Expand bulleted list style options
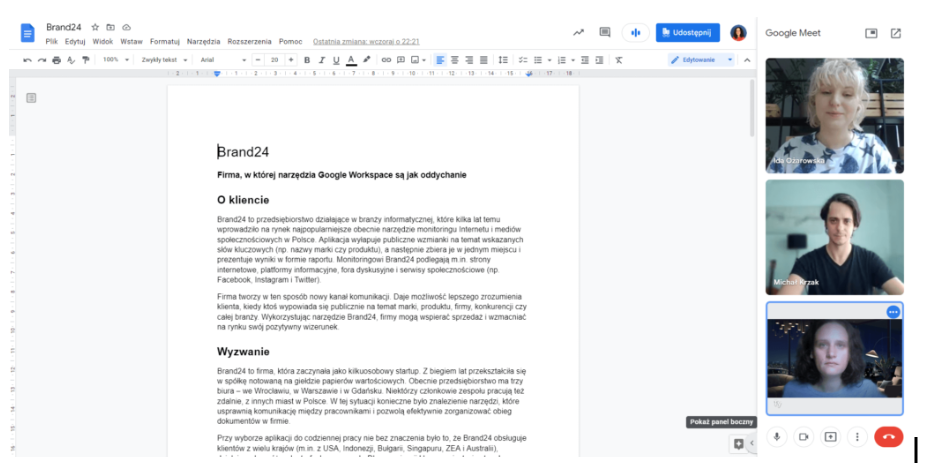This screenshot has width=930, height=472. [549, 60]
